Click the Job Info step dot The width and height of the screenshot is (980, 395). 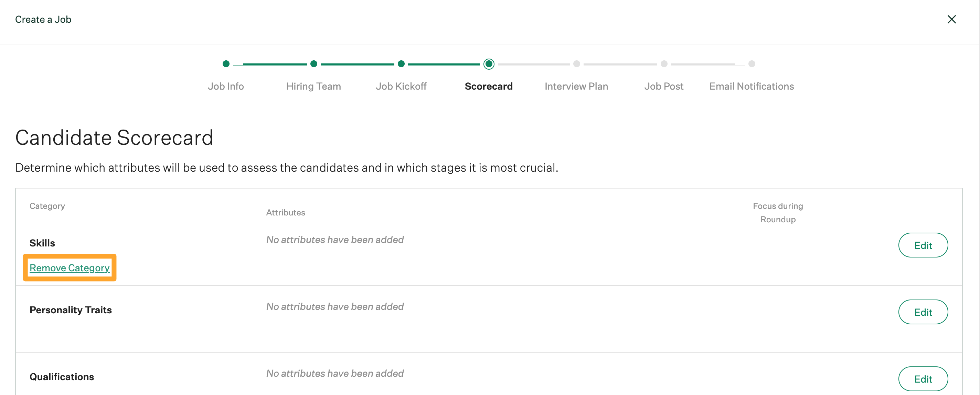point(226,64)
